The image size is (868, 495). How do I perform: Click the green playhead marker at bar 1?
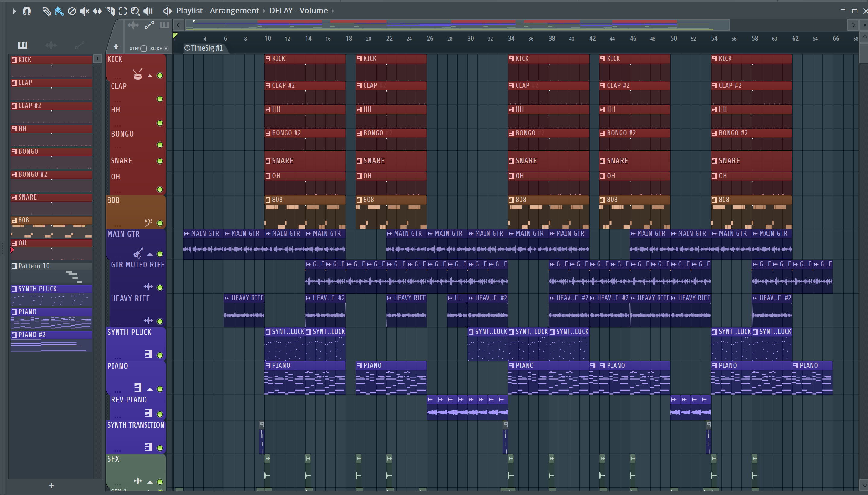click(x=175, y=35)
